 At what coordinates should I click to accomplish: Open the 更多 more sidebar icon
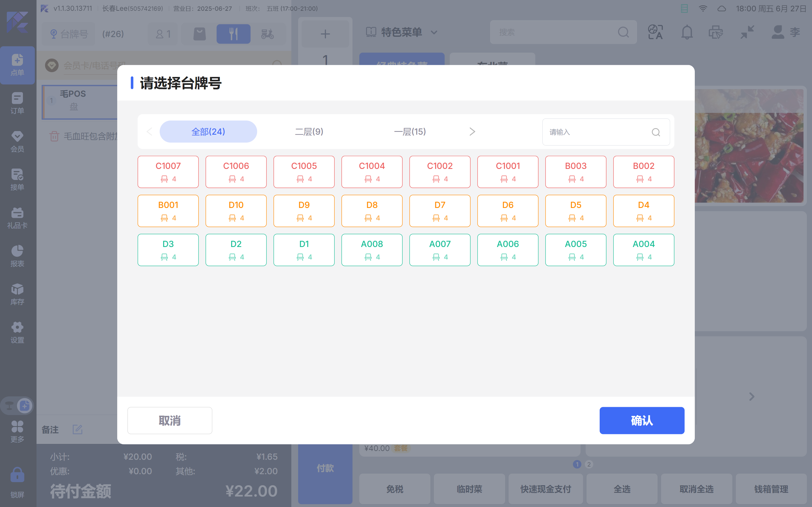[x=18, y=432]
